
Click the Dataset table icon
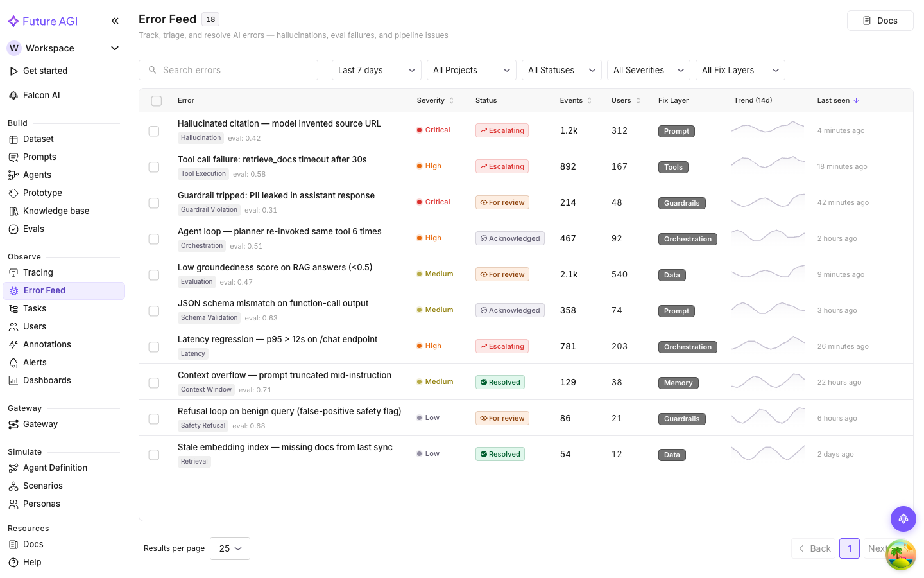pyautogui.click(x=13, y=139)
